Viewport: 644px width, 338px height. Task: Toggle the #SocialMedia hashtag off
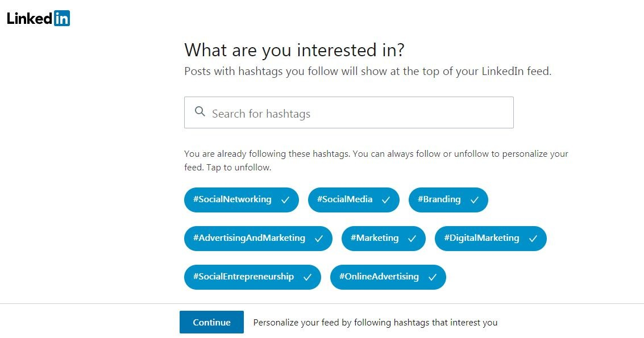click(353, 200)
